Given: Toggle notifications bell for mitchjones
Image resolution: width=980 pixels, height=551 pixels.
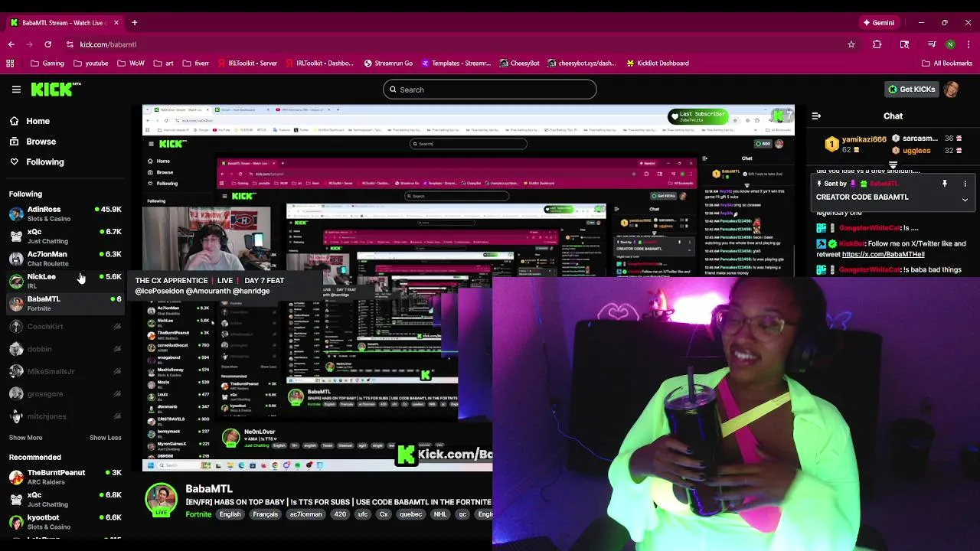Looking at the screenshot, I should (x=117, y=416).
